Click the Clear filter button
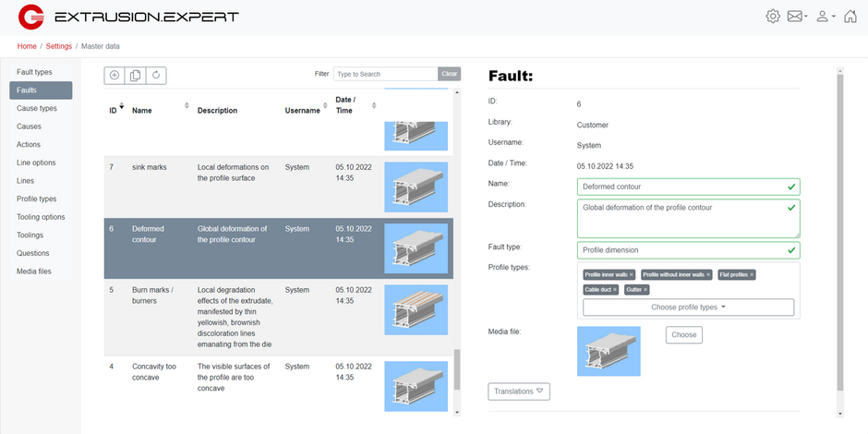This screenshot has width=868, height=434. (x=449, y=74)
